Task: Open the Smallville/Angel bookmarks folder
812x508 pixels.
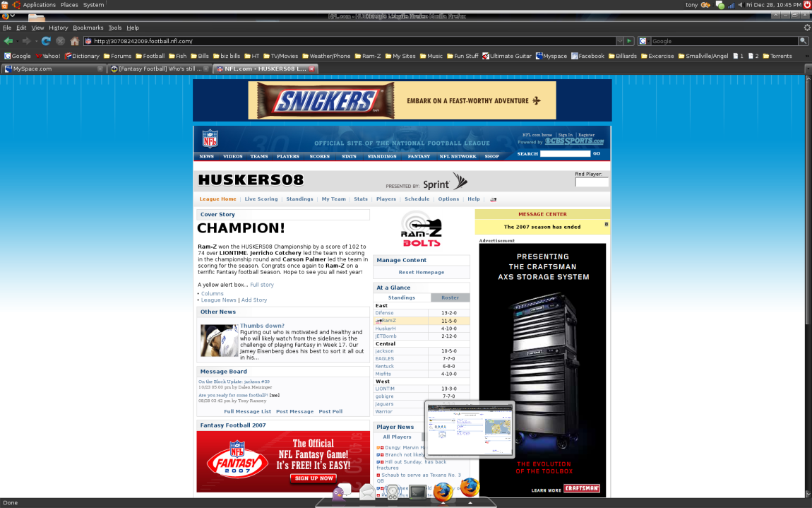Action: click(x=703, y=56)
